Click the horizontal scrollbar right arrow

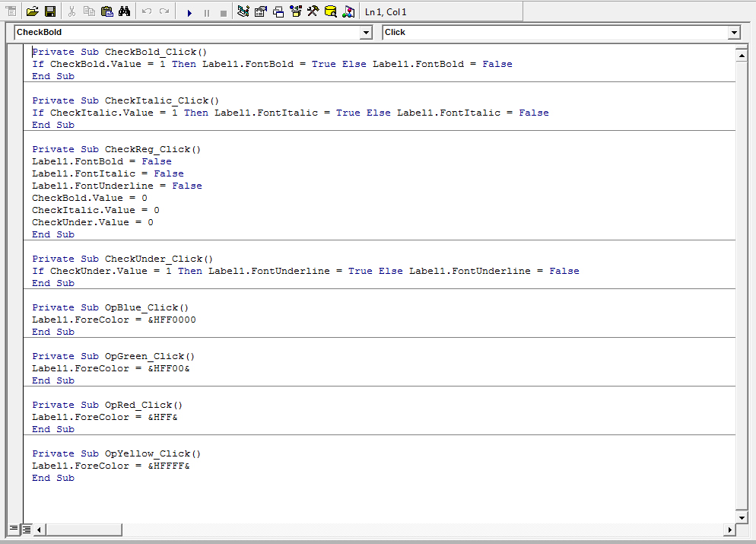tap(729, 530)
